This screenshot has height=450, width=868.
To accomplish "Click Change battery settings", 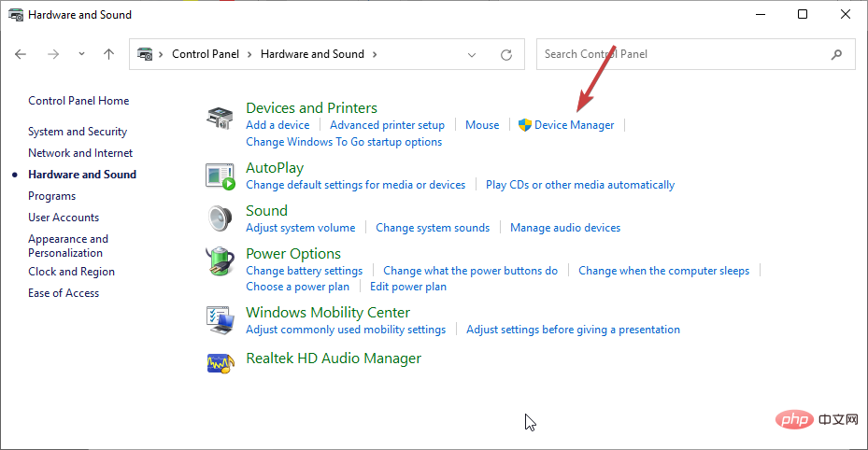I will pos(305,271).
